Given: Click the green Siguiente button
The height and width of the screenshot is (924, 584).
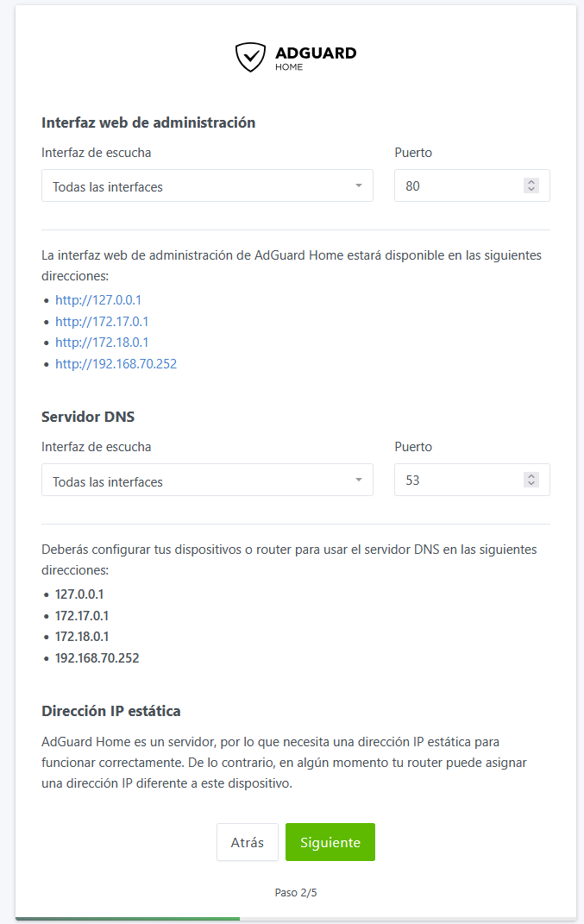Looking at the screenshot, I should point(330,842).
